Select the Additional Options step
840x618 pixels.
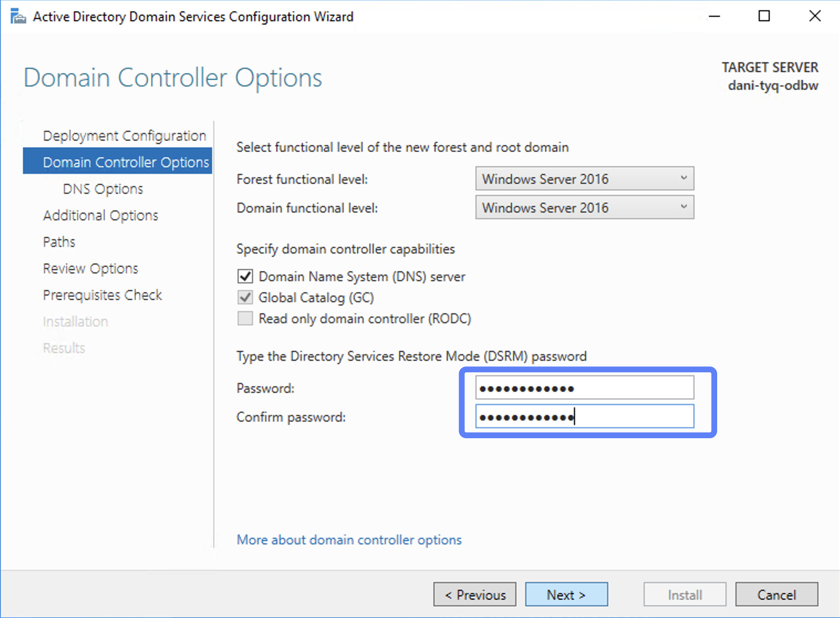tap(101, 215)
